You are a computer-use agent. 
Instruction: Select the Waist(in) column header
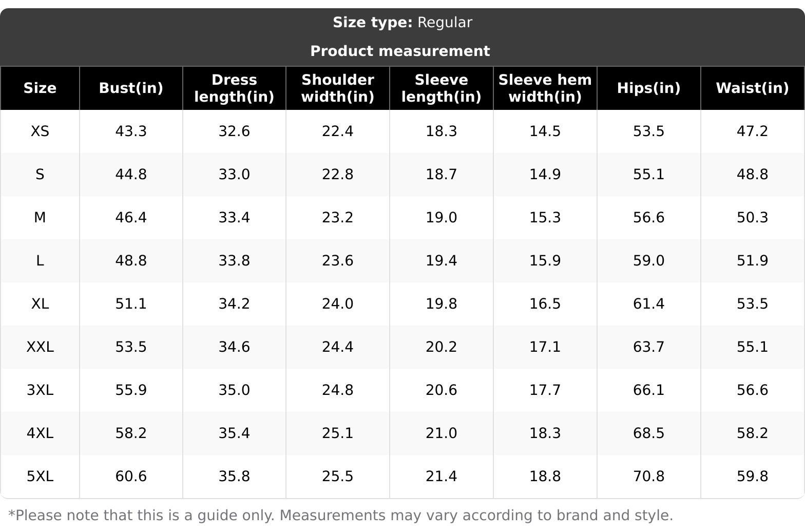tap(752, 88)
